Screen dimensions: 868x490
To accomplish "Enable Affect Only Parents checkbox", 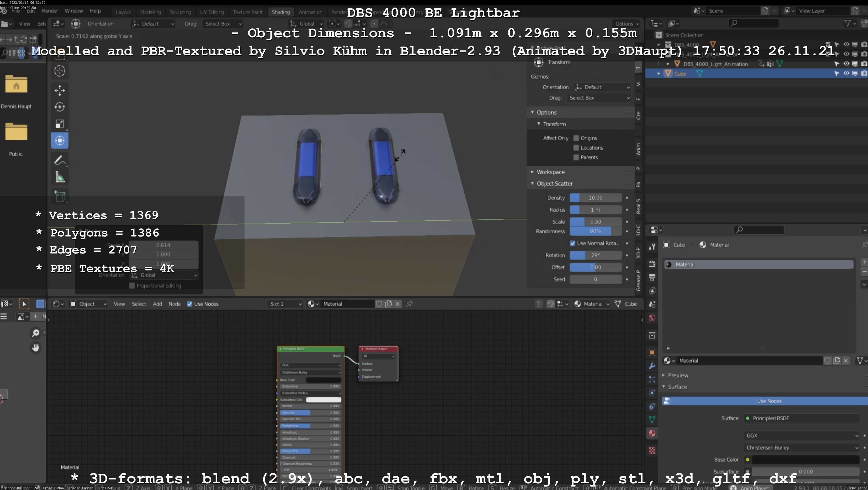I will [x=576, y=157].
